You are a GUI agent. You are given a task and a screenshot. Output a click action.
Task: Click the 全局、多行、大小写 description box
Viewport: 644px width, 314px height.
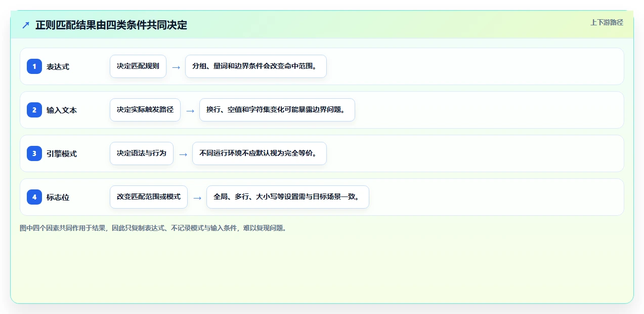[288, 197]
